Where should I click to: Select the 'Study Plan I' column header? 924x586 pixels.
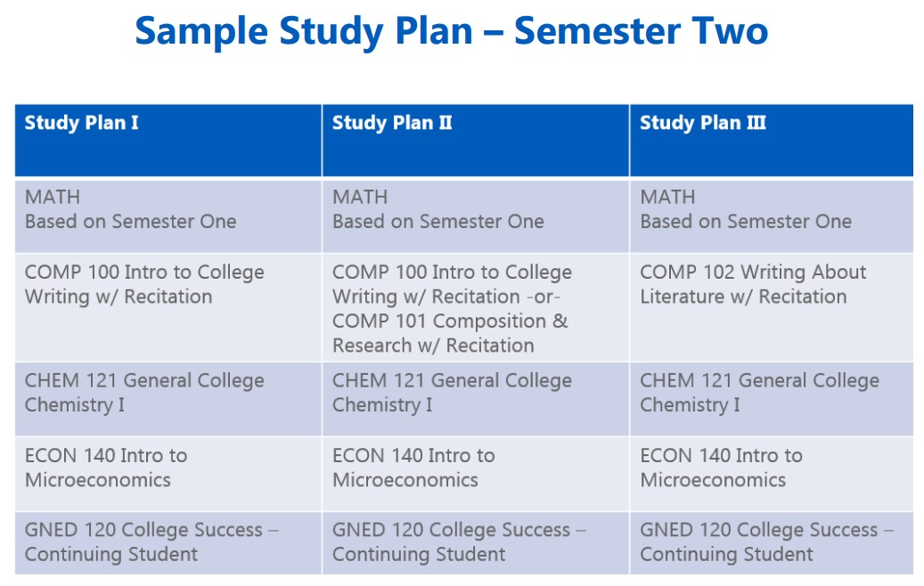[x=82, y=123]
